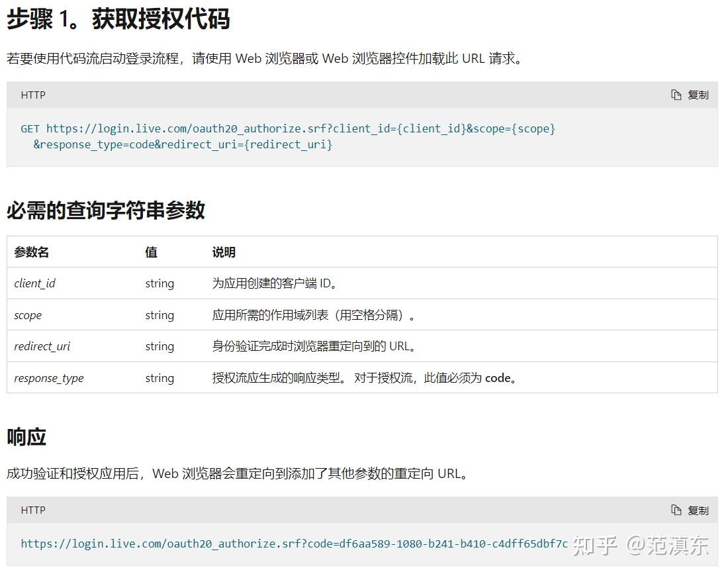Click the response_type table row

click(x=49, y=378)
